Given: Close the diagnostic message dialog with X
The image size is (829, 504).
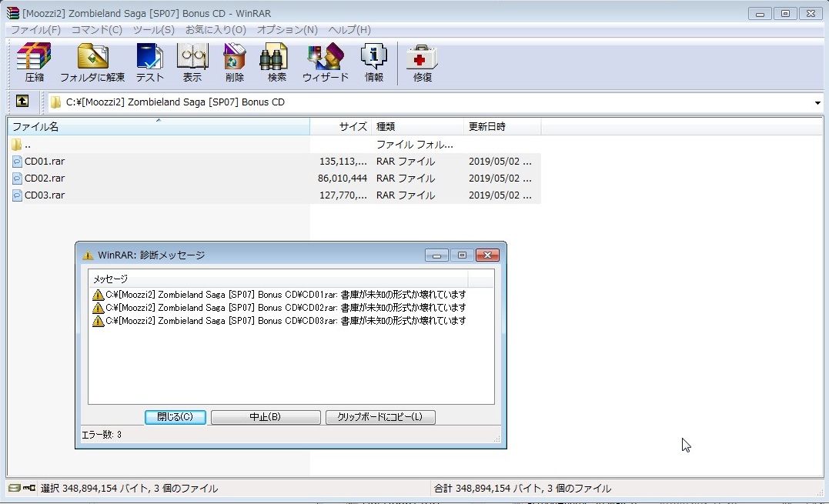Looking at the screenshot, I should (x=487, y=255).
